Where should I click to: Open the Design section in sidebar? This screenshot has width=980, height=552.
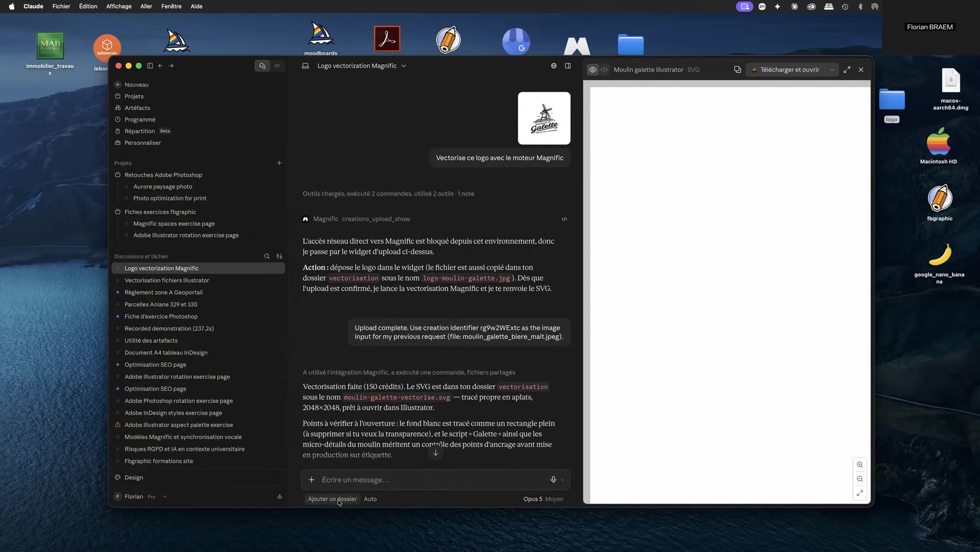coord(198,478)
